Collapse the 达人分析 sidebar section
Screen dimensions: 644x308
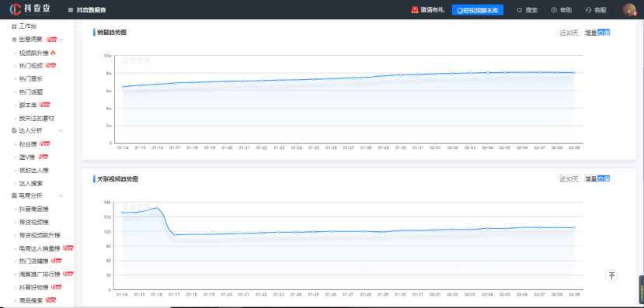tap(61, 131)
